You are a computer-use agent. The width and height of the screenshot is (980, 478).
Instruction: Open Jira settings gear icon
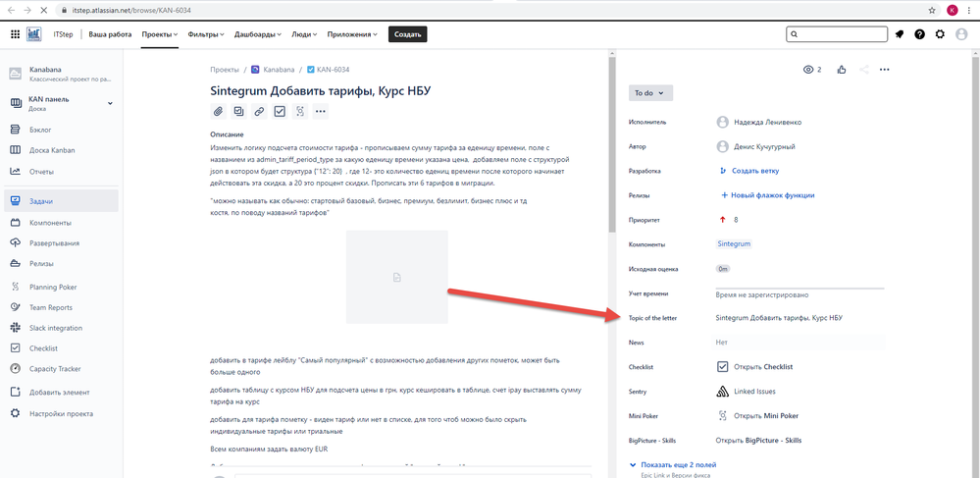940,34
